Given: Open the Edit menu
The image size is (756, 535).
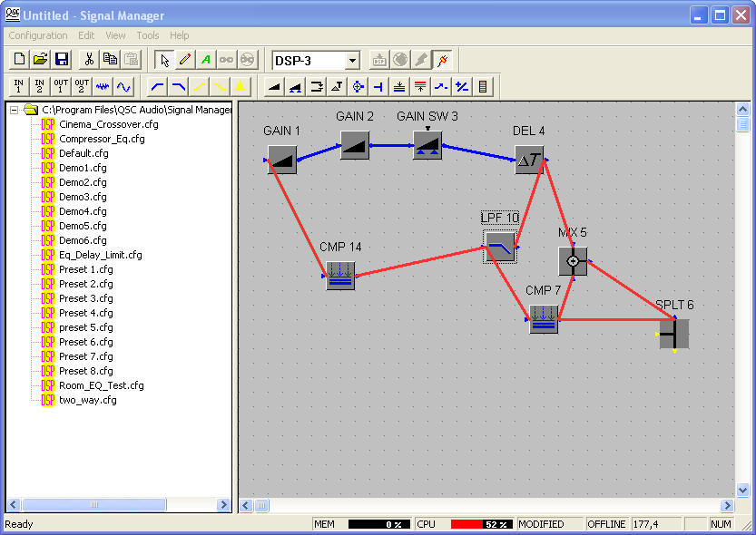Looking at the screenshot, I should click(86, 35).
